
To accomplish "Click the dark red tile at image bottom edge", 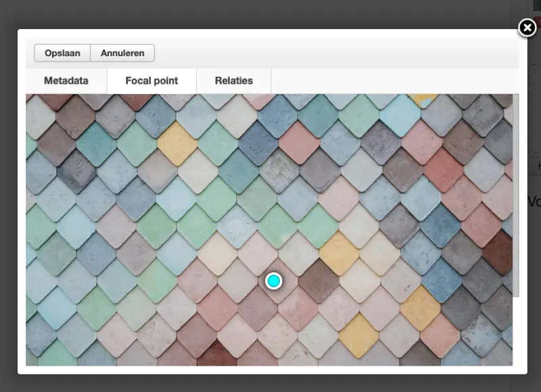I will [216, 353].
